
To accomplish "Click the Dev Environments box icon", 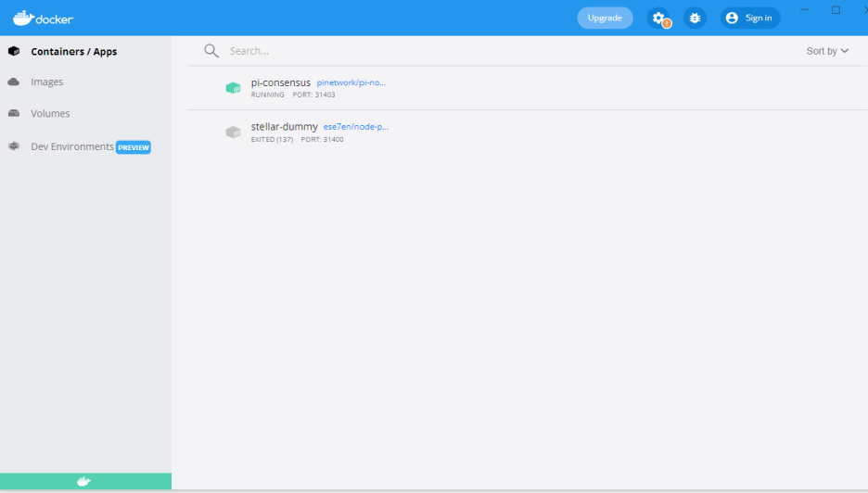I will (14, 146).
